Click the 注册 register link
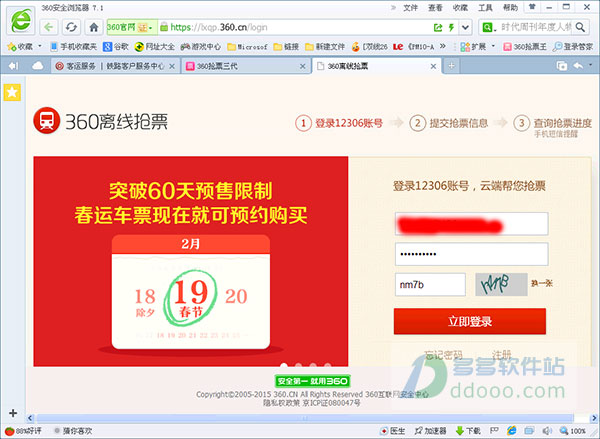This screenshot has height=439, width=600. tap(502, 355)
